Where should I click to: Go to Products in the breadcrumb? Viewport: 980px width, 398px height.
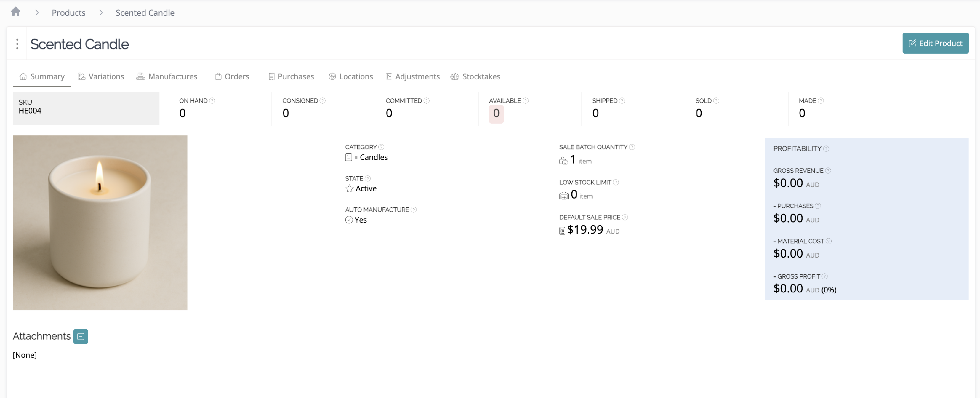pos(69,12)
